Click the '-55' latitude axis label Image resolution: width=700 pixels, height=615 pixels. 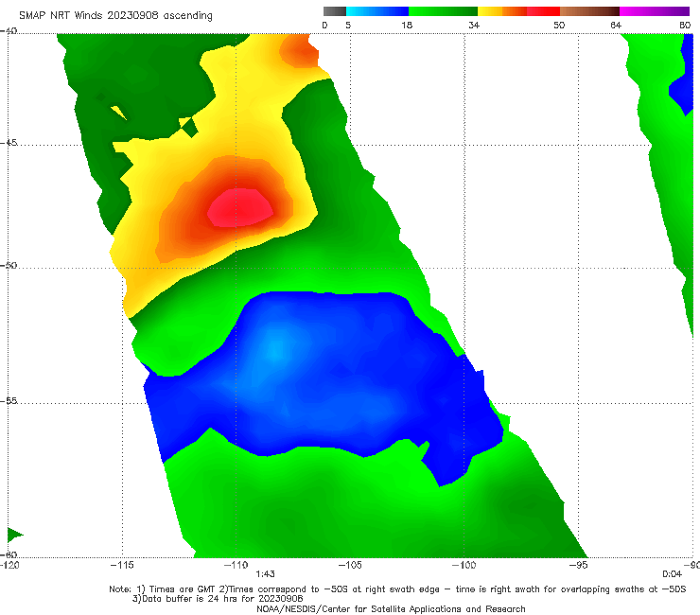[9, 400]
